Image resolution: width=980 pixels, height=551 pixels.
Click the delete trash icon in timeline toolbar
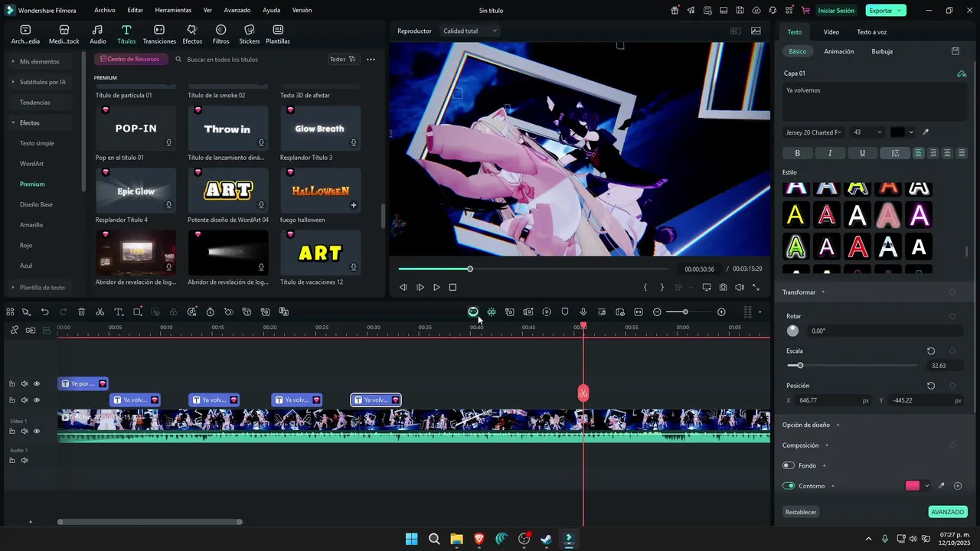(81, 312)
